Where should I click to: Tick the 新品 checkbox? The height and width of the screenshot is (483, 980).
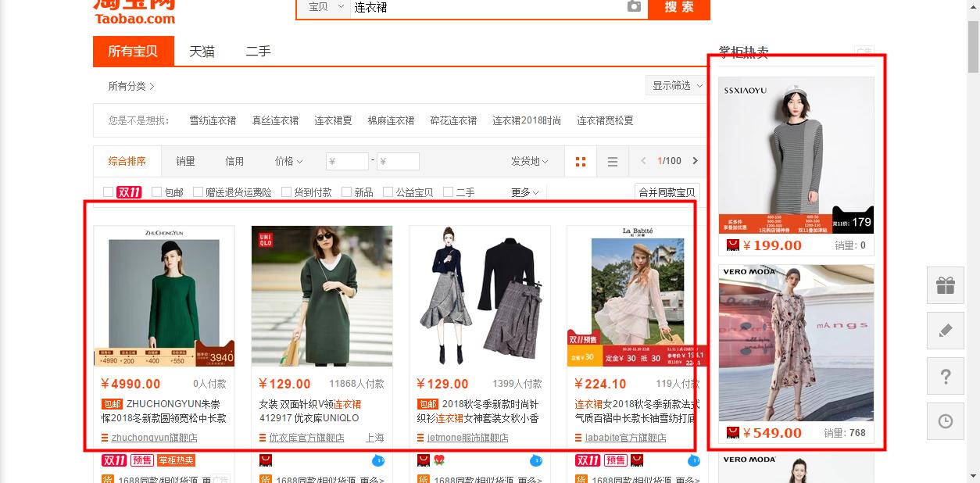point(346,191)
